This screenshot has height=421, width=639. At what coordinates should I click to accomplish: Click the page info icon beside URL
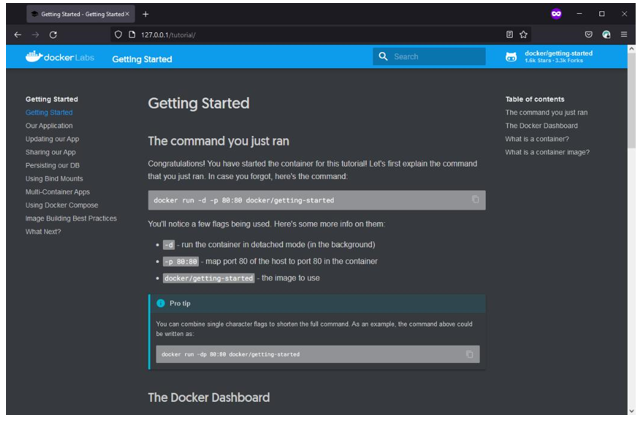[132, 35]
